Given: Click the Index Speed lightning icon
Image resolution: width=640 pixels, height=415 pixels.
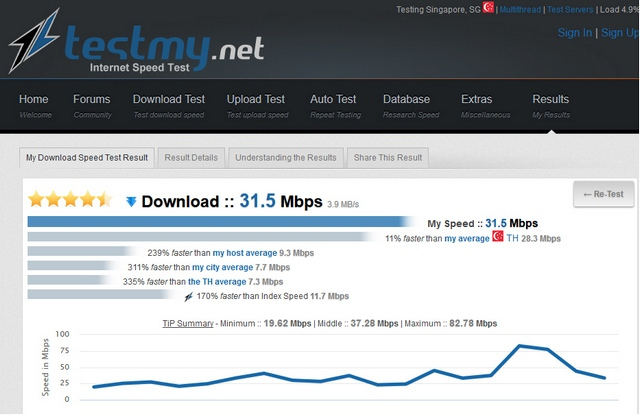Looking at the screenshot, I should [188, 296].
